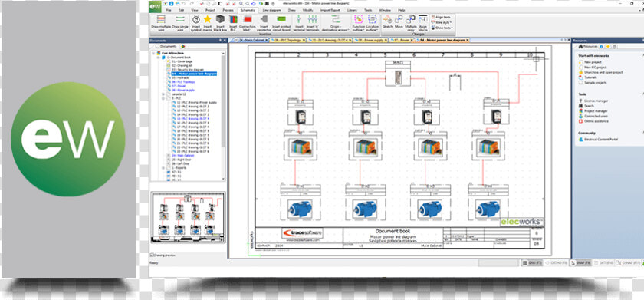Click the New project link
644x300 pixels.
[593, 62]
